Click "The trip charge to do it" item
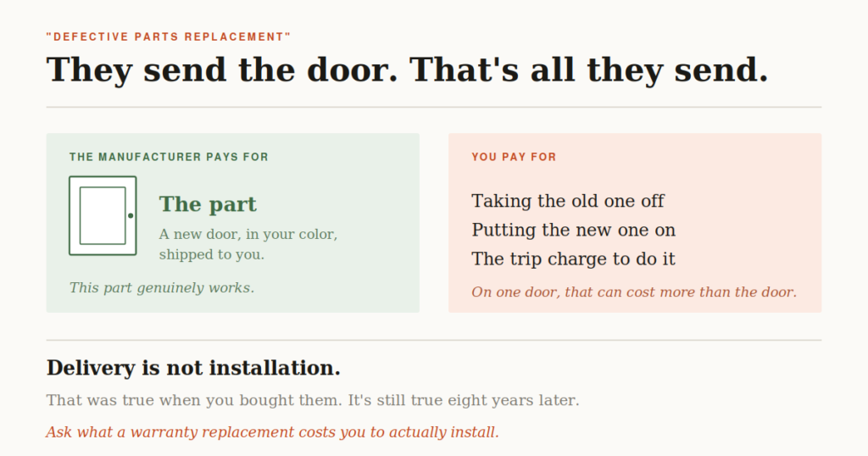 pos(573,259)
